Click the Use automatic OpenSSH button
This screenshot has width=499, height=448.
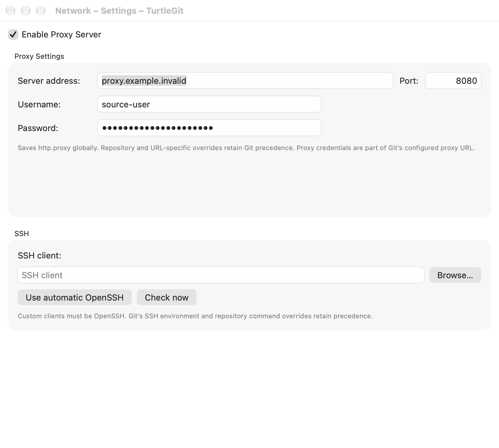pos(75,297)
